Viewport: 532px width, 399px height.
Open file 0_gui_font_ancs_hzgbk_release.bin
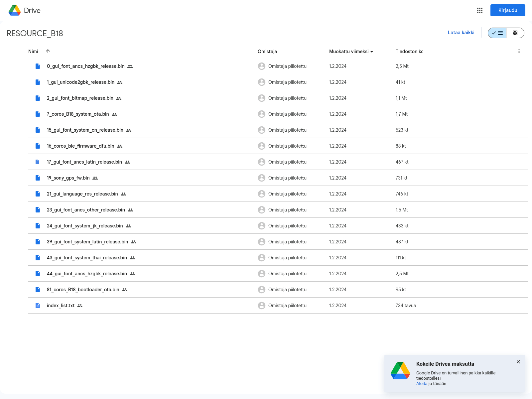click(x=85, y=66)
